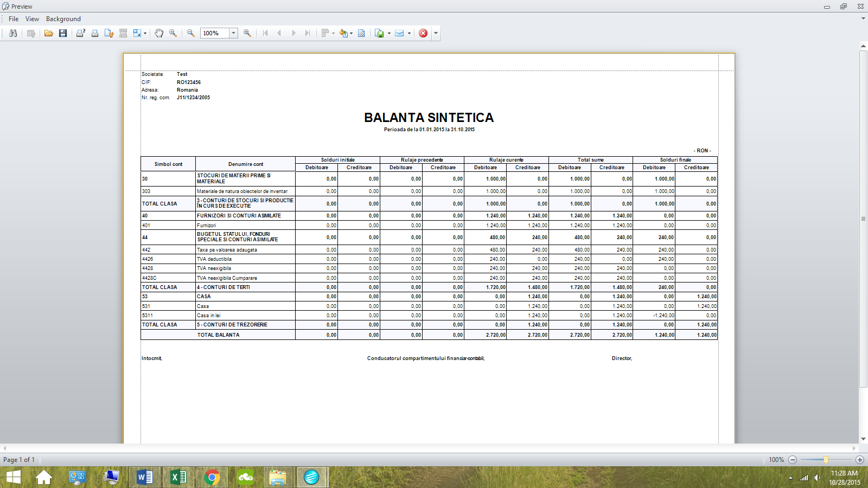Click the RO123456 CIF value
868x488 pixels.
[x=189, y=82]
